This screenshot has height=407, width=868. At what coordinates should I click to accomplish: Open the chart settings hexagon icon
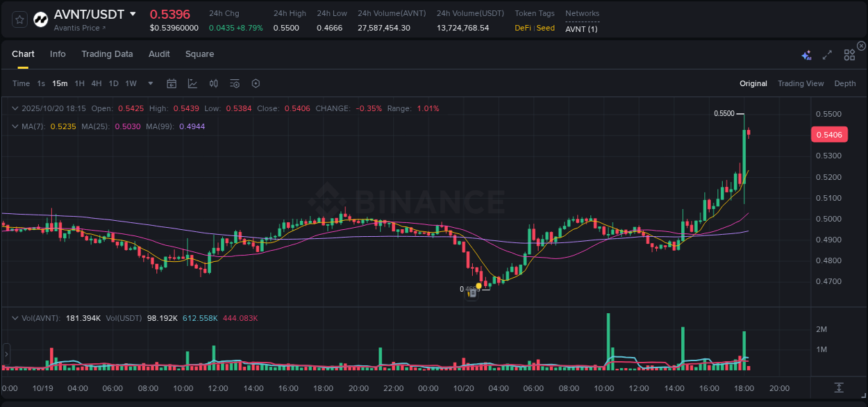(x=256, y=83)
